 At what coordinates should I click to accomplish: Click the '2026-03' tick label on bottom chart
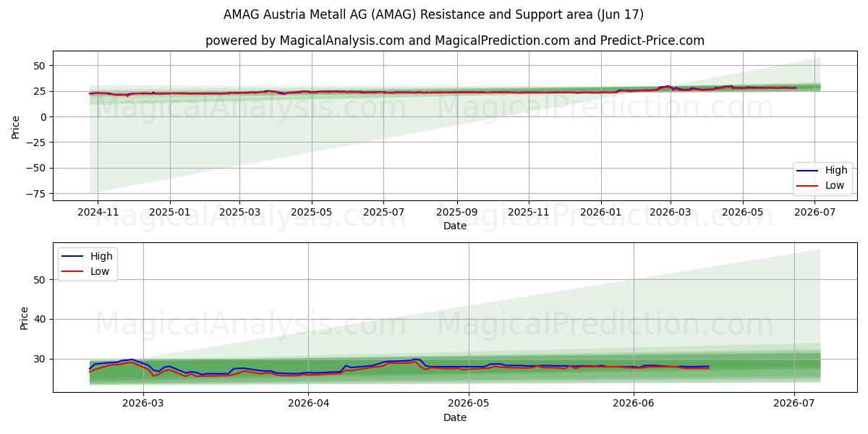[x=143, y=404]
